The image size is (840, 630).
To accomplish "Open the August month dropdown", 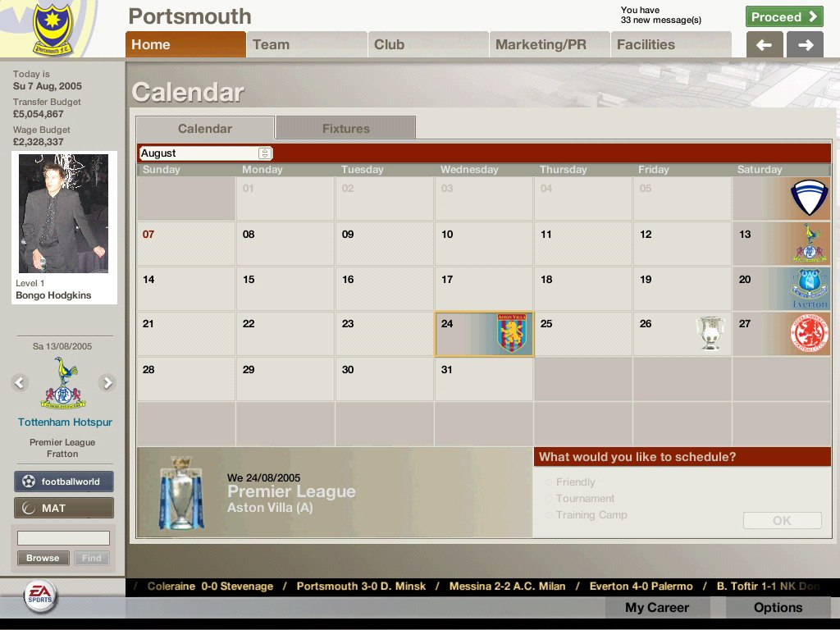I will [264, 153].
